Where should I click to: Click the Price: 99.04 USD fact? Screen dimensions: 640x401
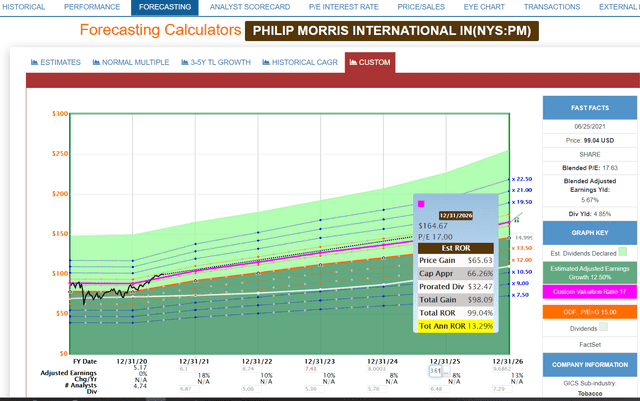(590, 140)
